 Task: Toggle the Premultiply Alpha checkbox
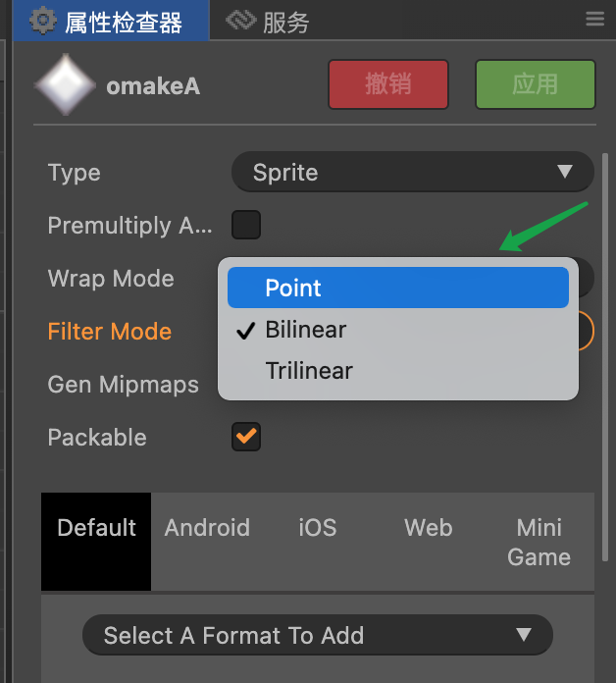(246, 226)
